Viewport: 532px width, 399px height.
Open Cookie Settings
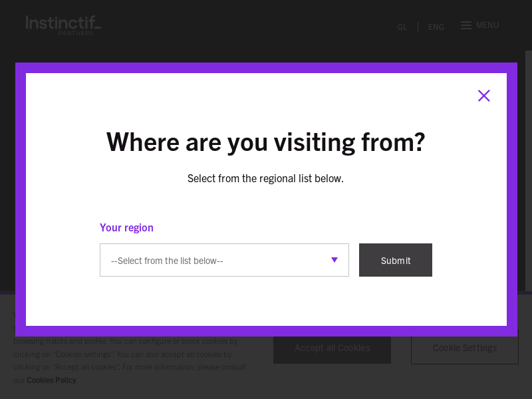[464, 348]
